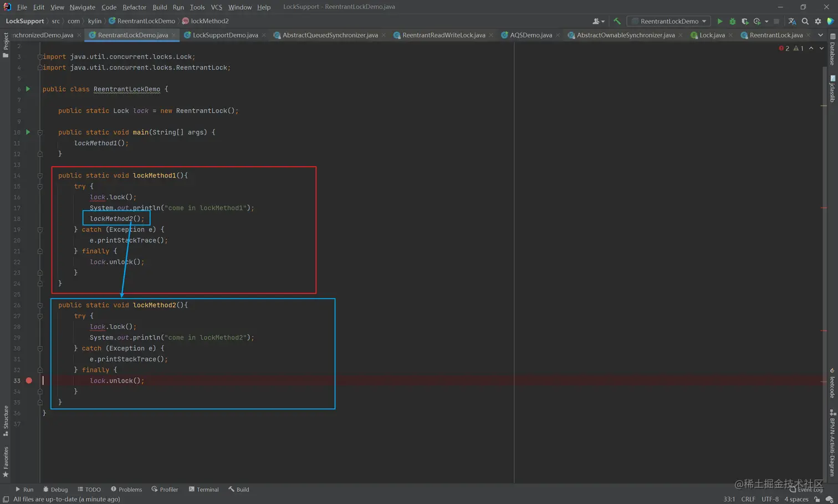
Task: Remove the breakpoint at line 33
Action: [x=29, y=380]
